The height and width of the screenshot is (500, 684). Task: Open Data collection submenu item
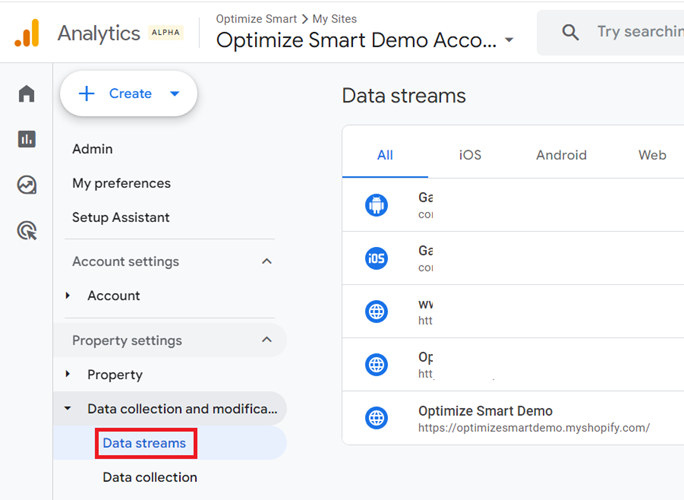(x=150, y=477)
